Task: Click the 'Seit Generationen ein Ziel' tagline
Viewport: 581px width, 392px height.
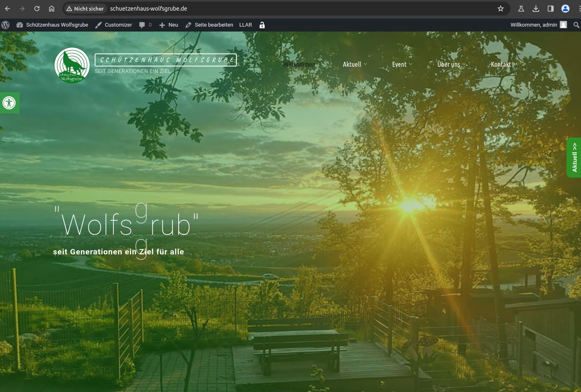Action: coord(133,71)
